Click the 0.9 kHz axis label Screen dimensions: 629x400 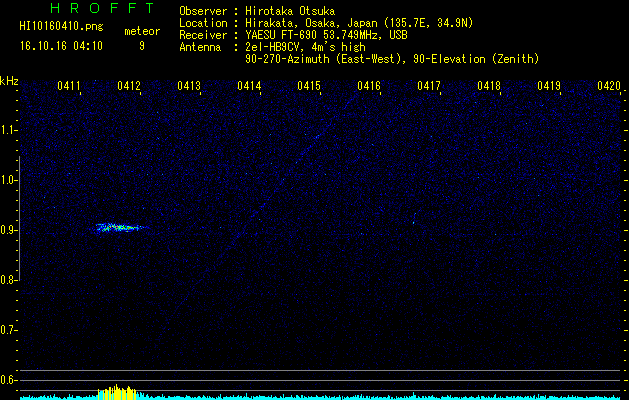tap(8, 230)
